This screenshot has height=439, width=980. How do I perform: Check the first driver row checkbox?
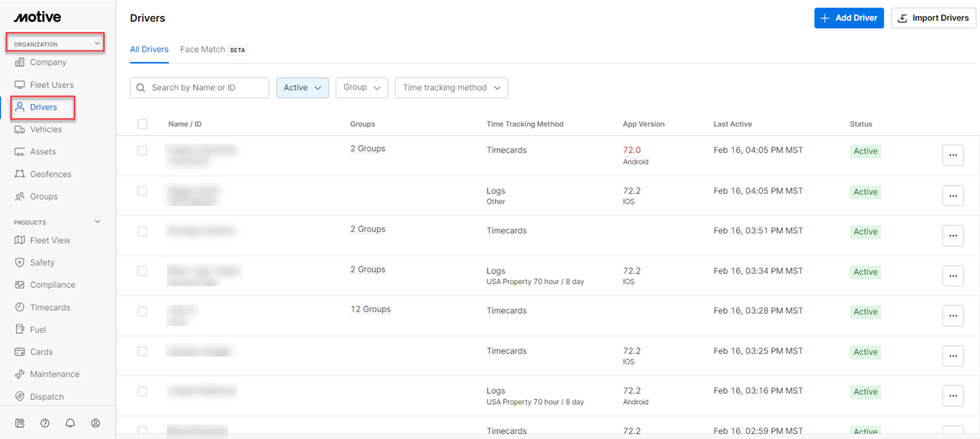[x=143, y=151]
